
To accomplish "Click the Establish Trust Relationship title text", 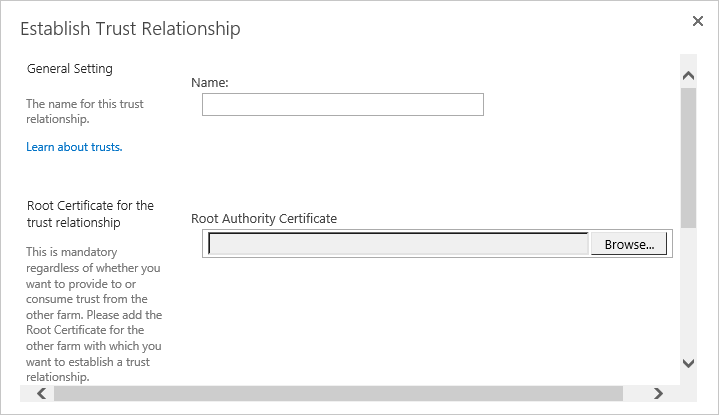I will coord(130,28).
